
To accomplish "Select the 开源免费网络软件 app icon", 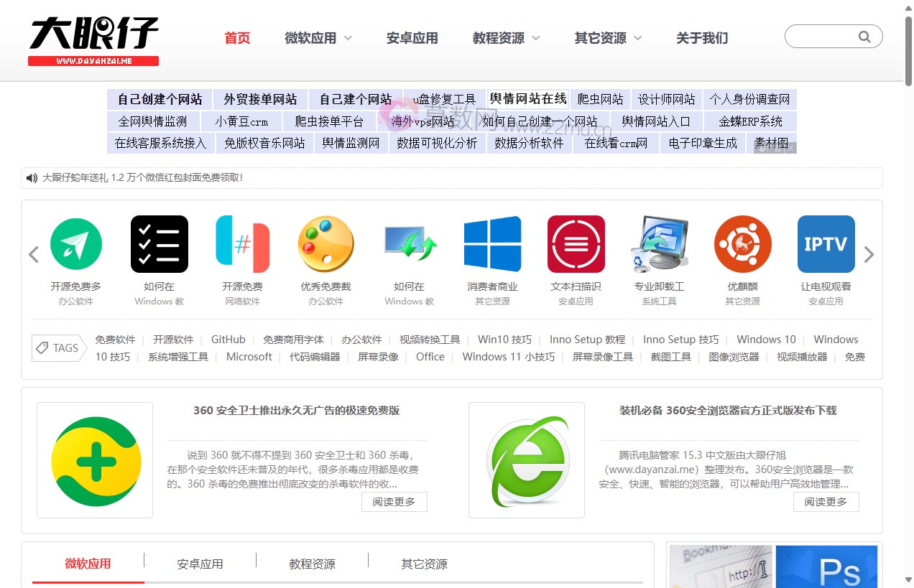I will 242,243.
